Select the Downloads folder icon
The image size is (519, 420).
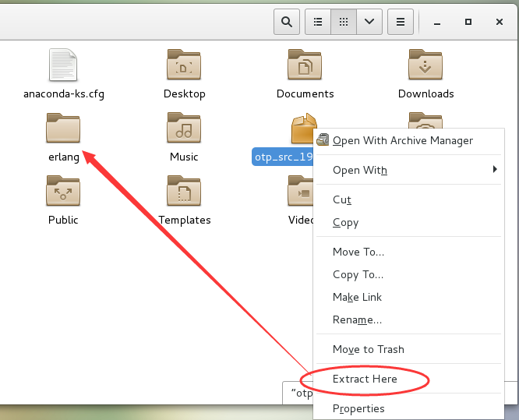point(425,65)
